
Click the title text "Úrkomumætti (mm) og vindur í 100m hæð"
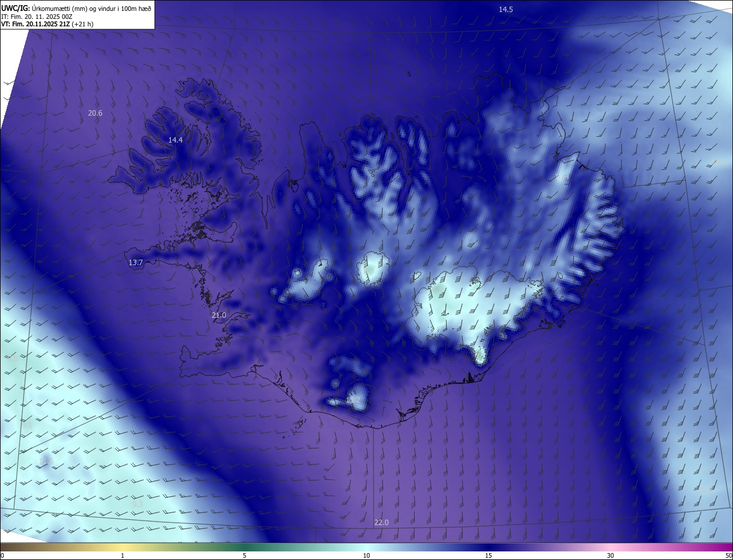[x=92, y=8]
